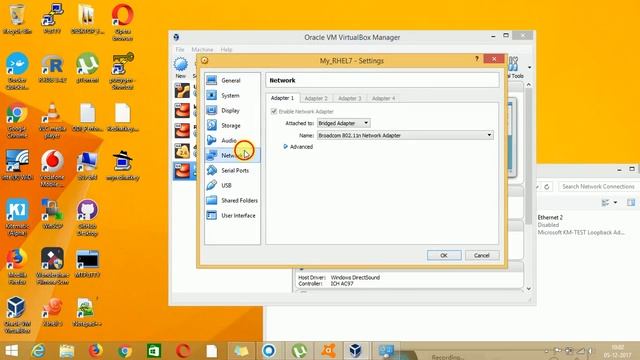
Task: Click the Search Network Connections field
Action: (598, 187)
